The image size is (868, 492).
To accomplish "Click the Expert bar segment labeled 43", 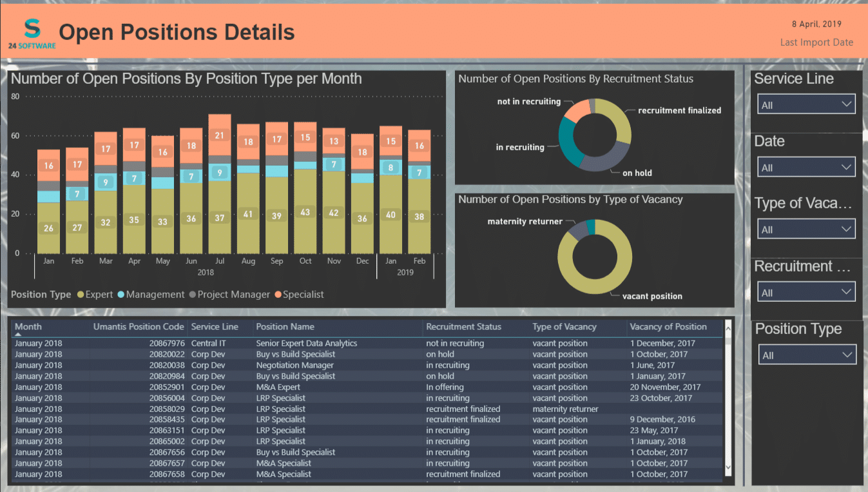I will click(x=305, y=212).
